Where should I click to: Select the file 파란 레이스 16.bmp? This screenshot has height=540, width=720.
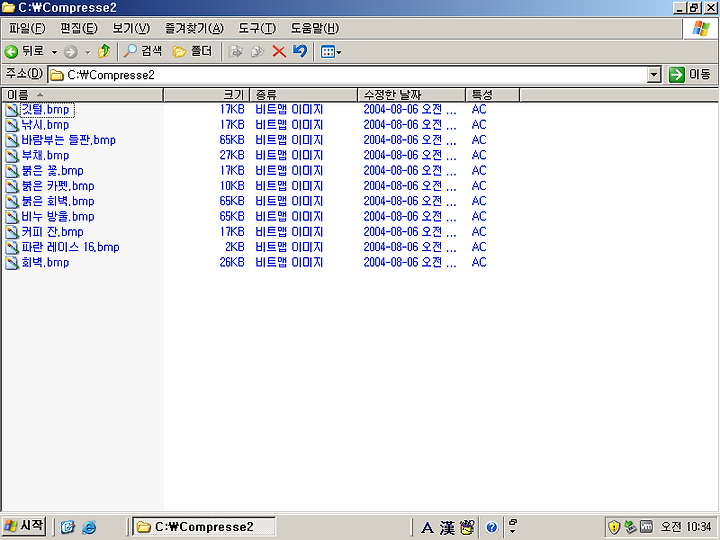pos(71,247)
